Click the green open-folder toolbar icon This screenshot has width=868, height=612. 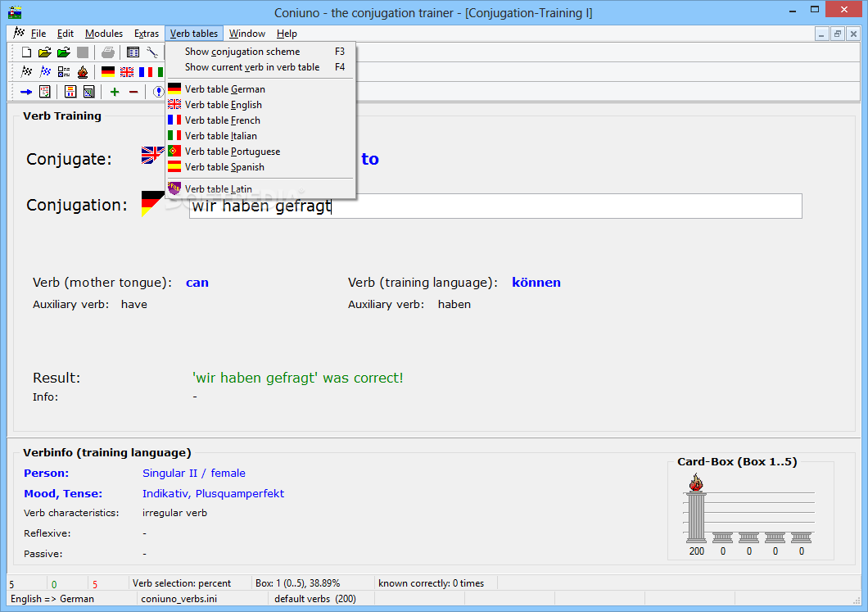pyautogui.click(x=64, y=52)
